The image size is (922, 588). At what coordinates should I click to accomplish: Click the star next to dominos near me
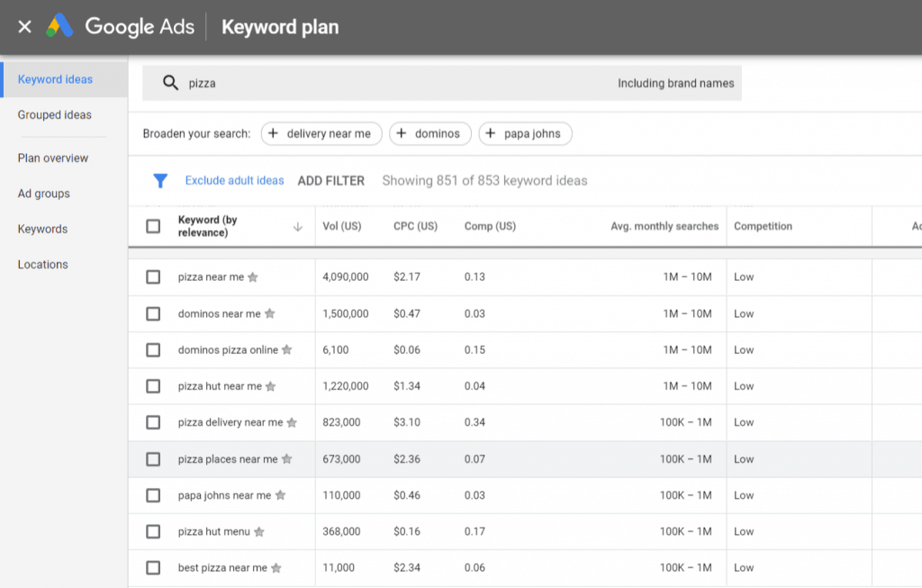click(x=270, y=313)
